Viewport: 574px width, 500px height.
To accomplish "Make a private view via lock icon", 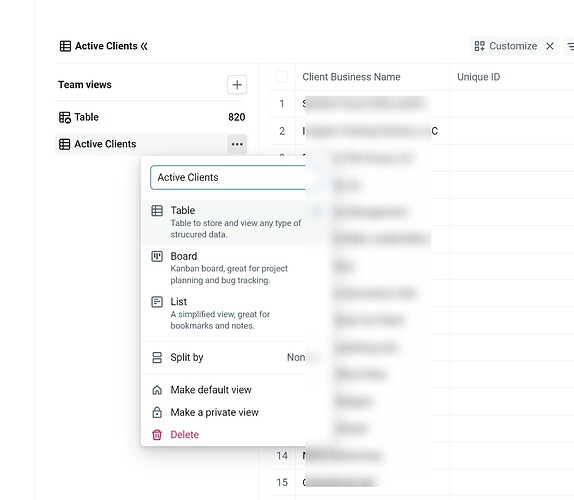I will [x=157, y=412].
